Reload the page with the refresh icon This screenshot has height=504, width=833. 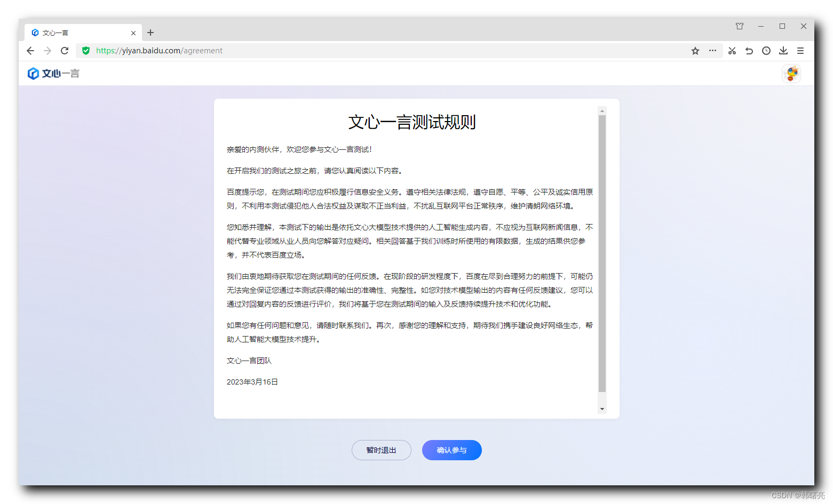pyautogui.click(x=65, y=51)
